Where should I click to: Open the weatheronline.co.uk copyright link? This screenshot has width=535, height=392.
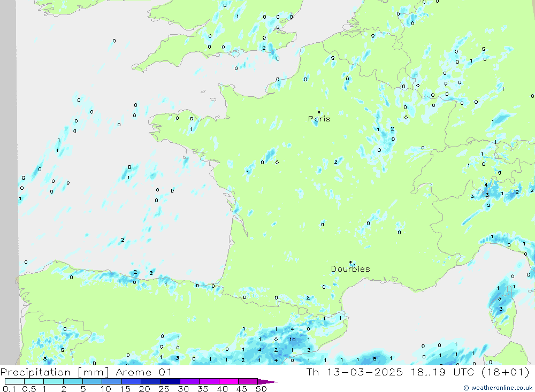coord(498,388)
